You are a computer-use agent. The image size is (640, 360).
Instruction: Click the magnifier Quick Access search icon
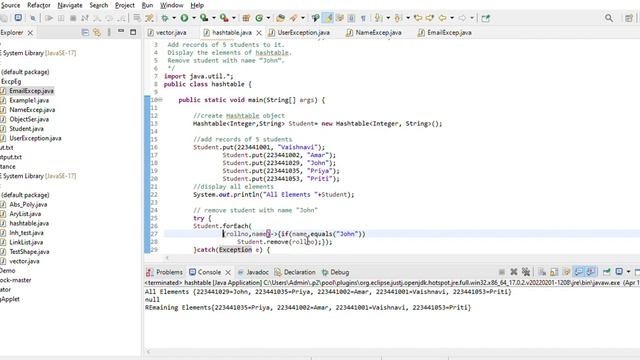609,18
